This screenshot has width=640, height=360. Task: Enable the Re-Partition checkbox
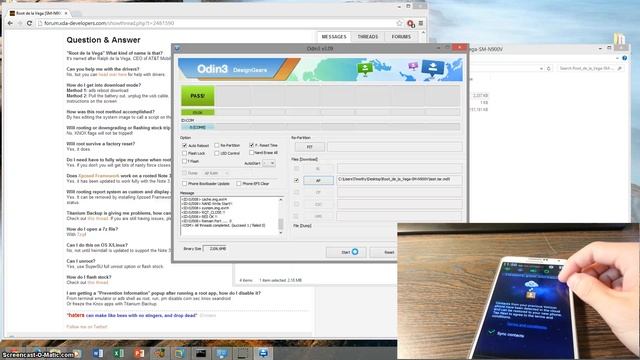pyautogui.click(x=217, y=145)
